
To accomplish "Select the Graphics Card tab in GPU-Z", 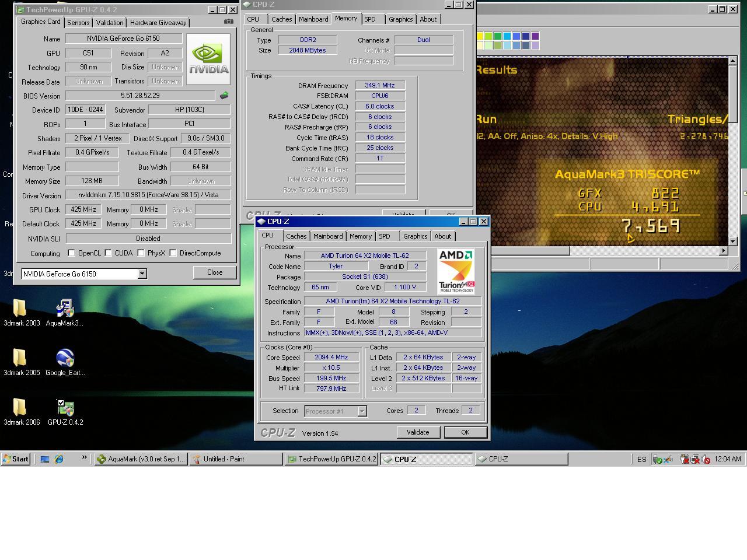I will pyautogui.click(x=41, y=22).
